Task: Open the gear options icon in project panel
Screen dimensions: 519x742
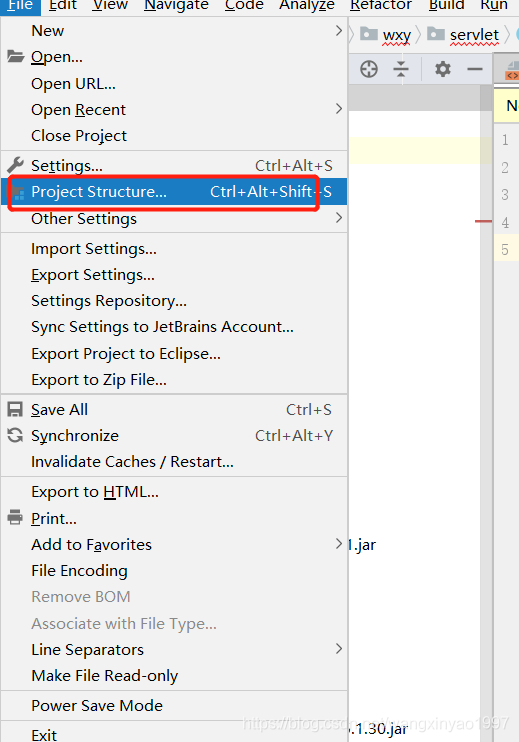Action: [443, 69]
